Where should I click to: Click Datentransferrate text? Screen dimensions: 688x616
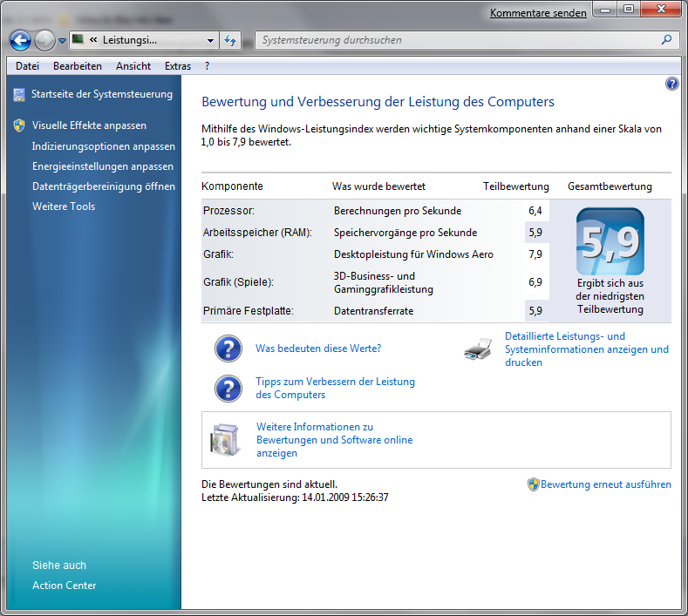pos(373,311)
